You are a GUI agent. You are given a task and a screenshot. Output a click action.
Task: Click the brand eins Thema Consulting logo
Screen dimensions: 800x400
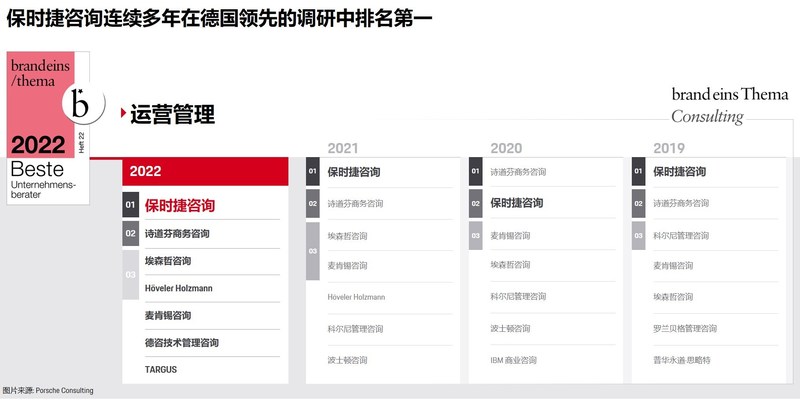(x=729, y=105)
